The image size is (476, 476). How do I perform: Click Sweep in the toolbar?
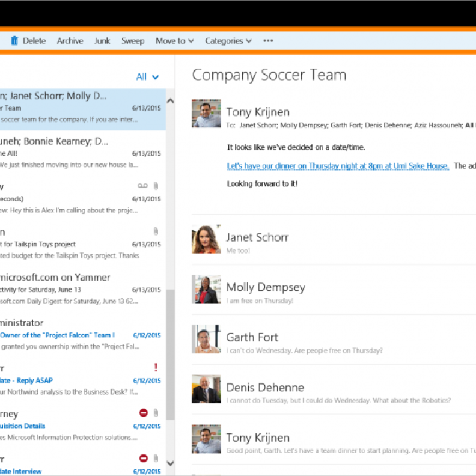[x=133, y=41]
